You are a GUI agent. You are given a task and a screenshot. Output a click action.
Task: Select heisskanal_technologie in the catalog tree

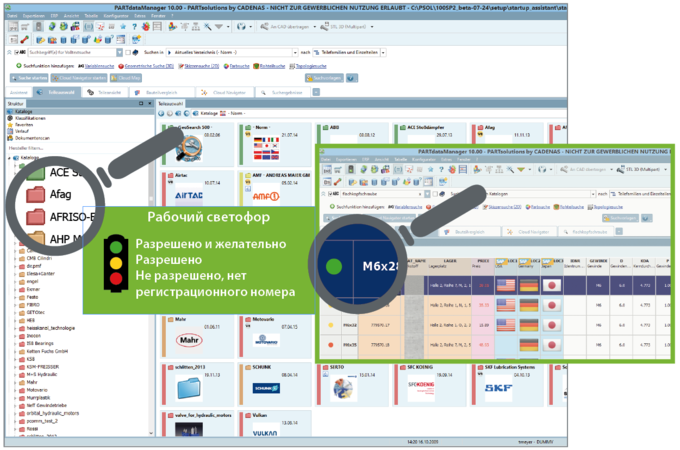point(50,328)
